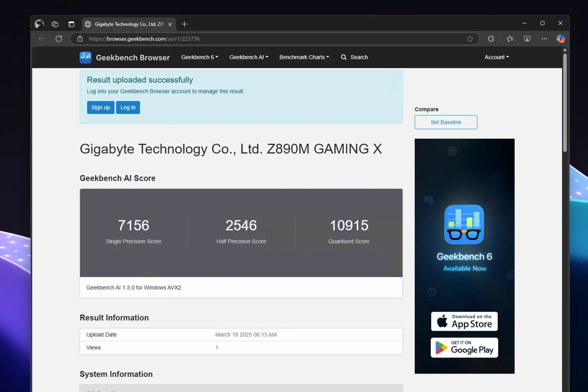
Task: Click the Geekbench 6 ad app icon
Action: pyautogui.click(x=464, y=225)
